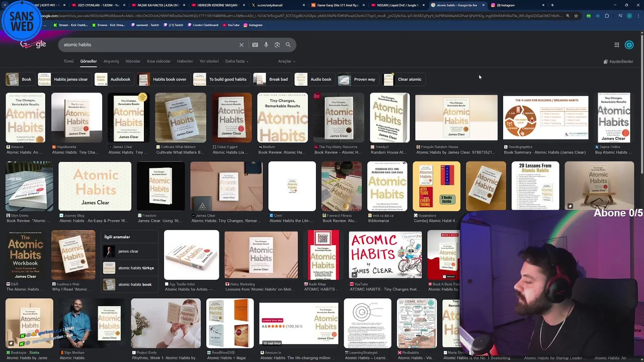Clear the search box with the X icon
This screenshot has width=644, height=362.
point(242,45)
